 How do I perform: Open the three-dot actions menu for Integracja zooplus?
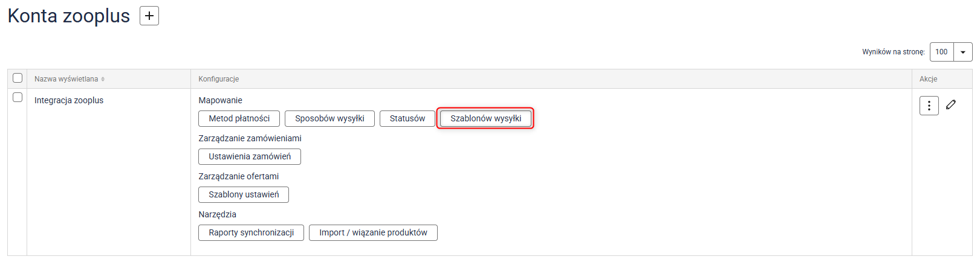point(929,106)
